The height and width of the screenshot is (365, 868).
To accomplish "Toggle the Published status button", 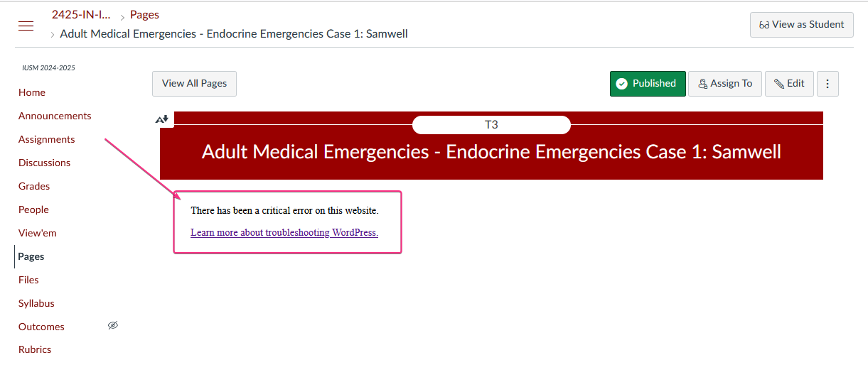I will 648,84.
